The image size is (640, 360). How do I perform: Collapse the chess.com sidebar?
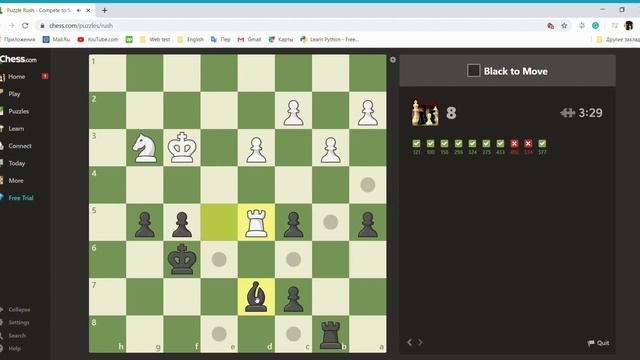click(19, 309)
